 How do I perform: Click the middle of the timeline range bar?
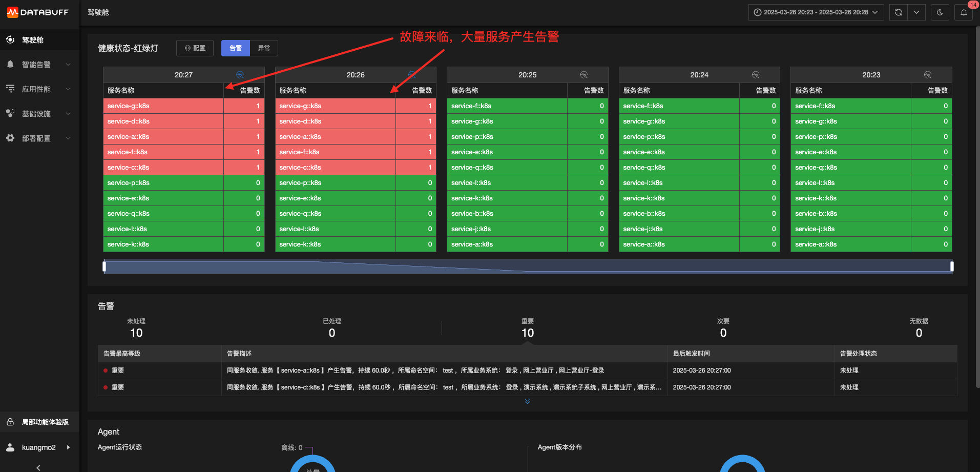click(x=528, y=266)
